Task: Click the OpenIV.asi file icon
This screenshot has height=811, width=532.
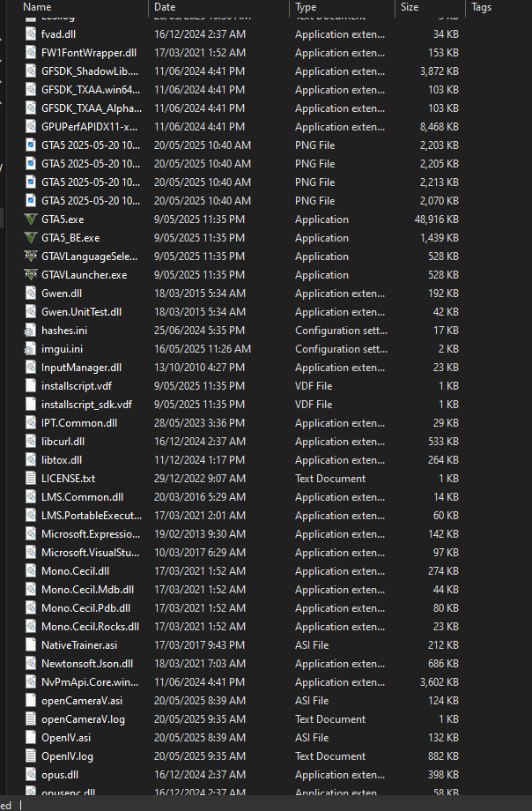Action: [31, 738]
